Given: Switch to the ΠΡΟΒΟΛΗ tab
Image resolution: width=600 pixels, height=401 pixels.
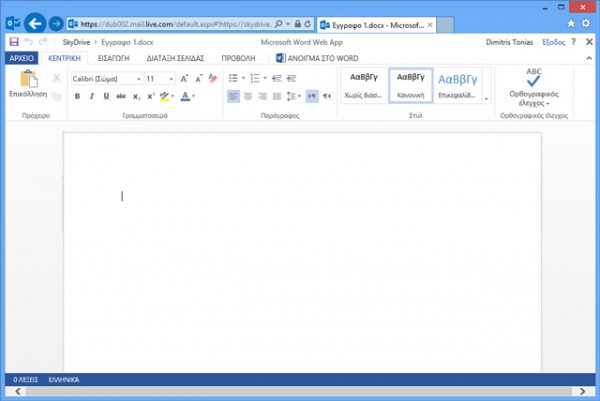Looking at the screenshot, I should point(238,58).
